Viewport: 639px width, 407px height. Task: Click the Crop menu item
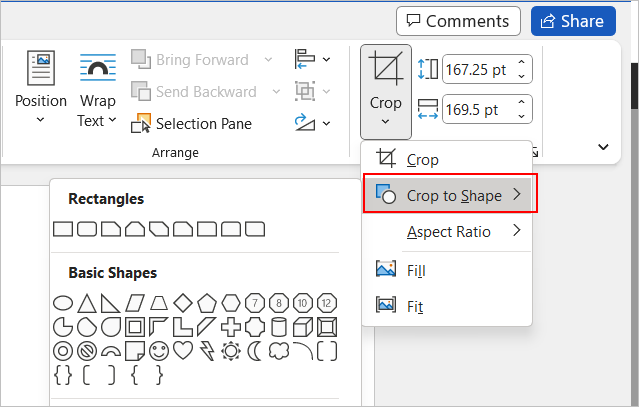point(422,159)
